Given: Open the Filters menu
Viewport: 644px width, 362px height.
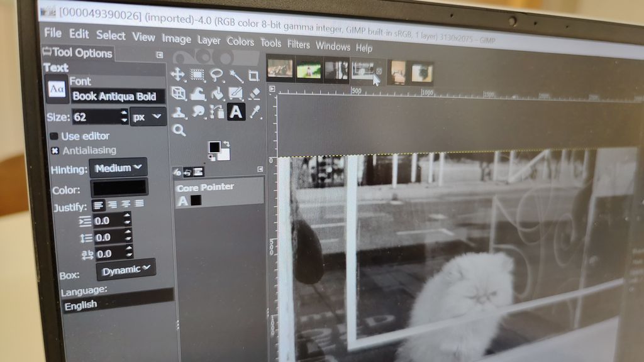Looking at the screenshot, I should (x=297, y=45).
